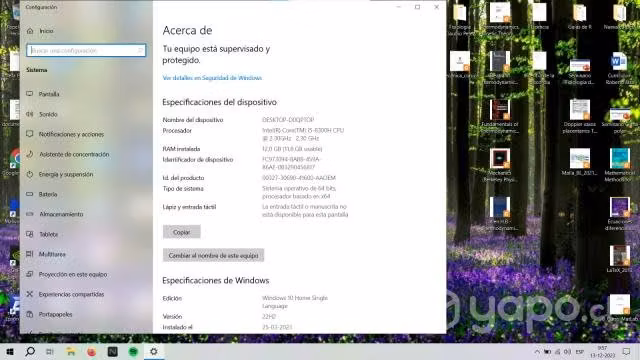Select Fundamentals of thermodynamics desktop file
The height and width of the screenshot is (360, 640).
point(500,116)
